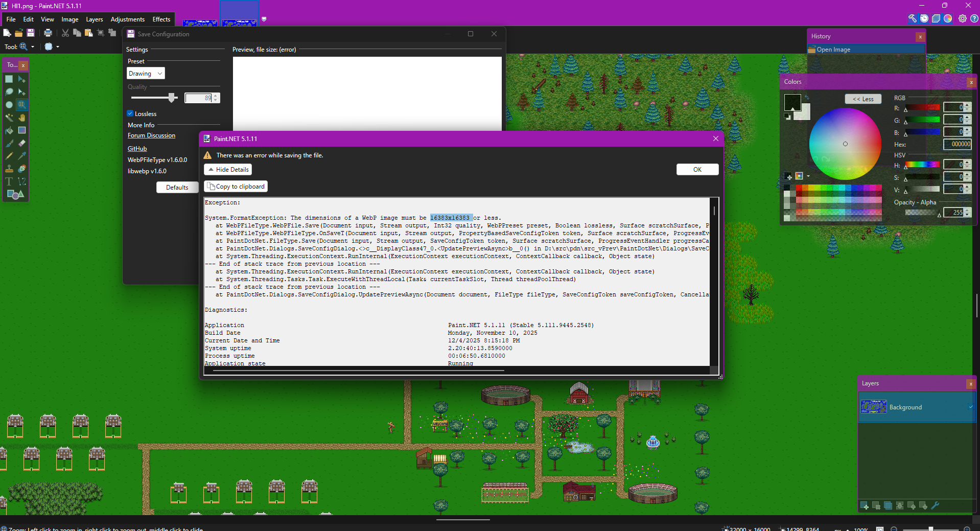
Task: Add a new layer in Layers panel
Action: coord(865,505)
